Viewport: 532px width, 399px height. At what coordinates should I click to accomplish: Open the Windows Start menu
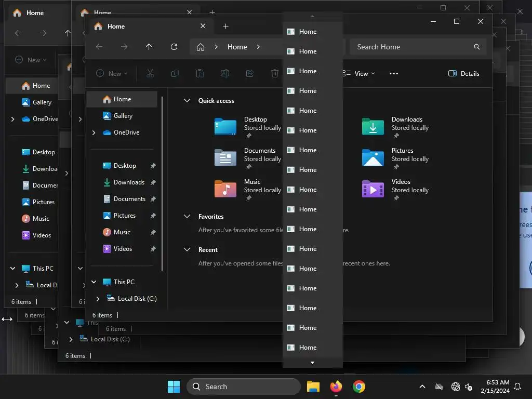pyautogui.click(x=174, y=387)
